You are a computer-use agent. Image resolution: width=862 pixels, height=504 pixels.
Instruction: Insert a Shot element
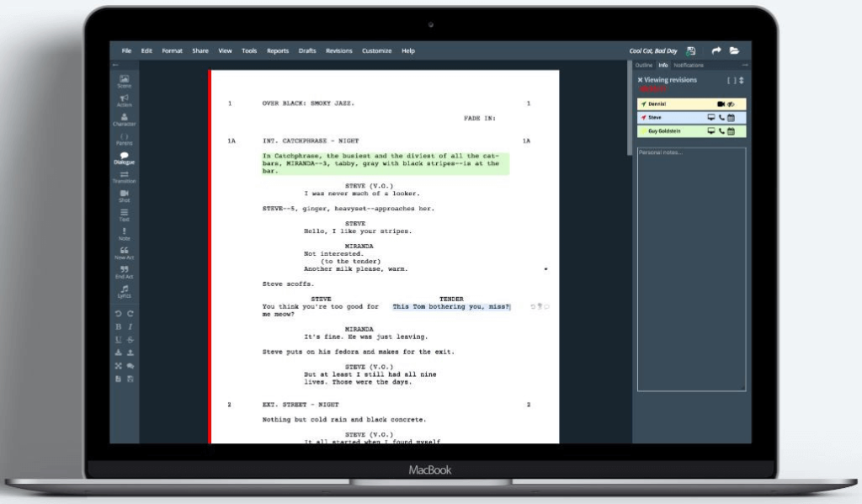[124, 195]
